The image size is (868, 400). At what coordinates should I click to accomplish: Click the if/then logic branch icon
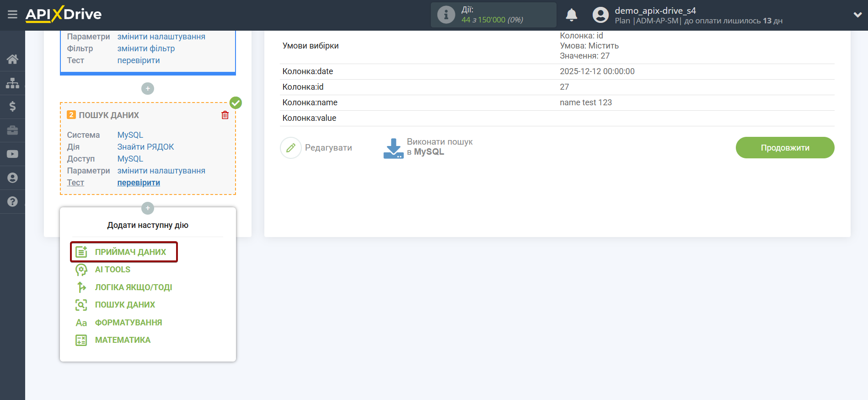81,287
